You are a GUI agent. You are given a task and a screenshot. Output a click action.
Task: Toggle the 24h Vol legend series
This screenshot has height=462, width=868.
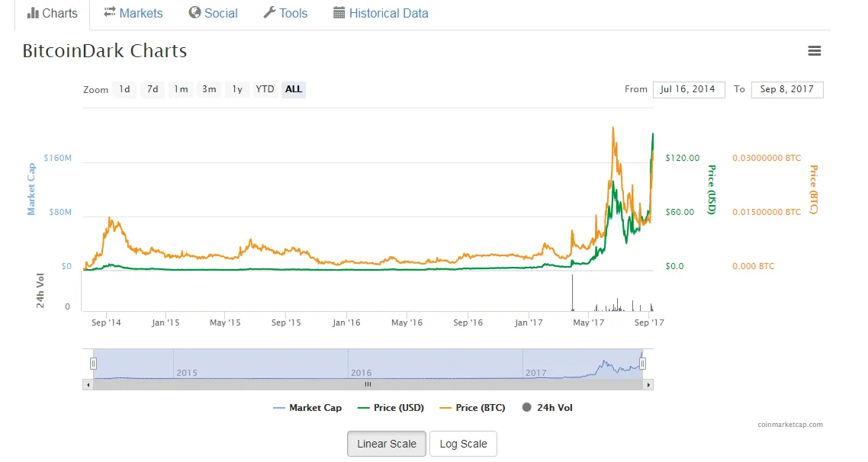click(548, 408)
